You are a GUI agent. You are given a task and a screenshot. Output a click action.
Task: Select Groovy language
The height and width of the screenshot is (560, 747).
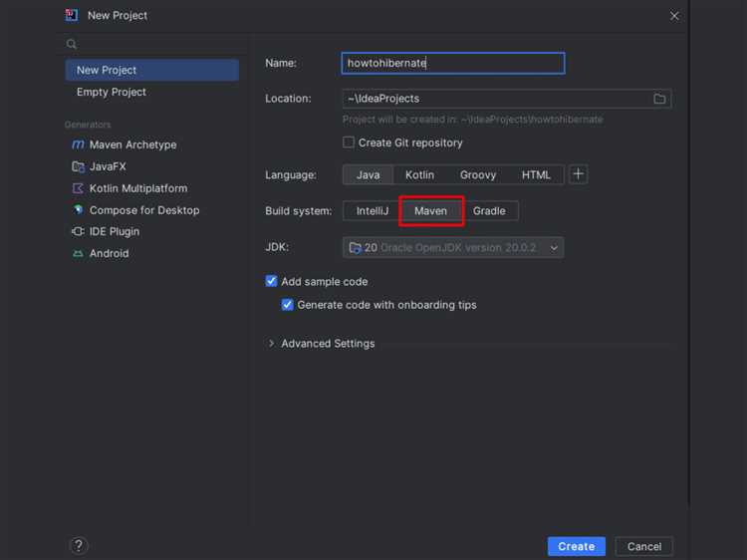pyautogui.click(x=478, y=175)
